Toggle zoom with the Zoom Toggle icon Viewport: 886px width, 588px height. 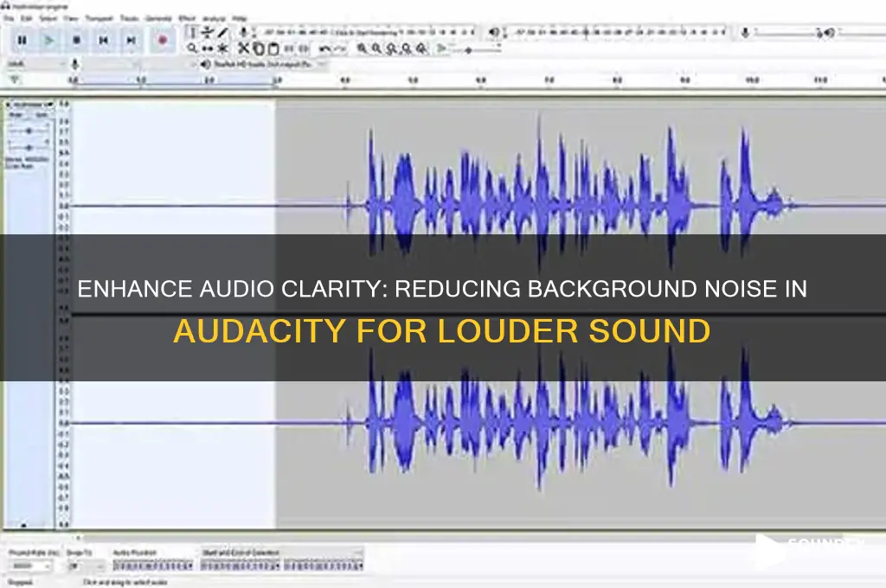421,48
